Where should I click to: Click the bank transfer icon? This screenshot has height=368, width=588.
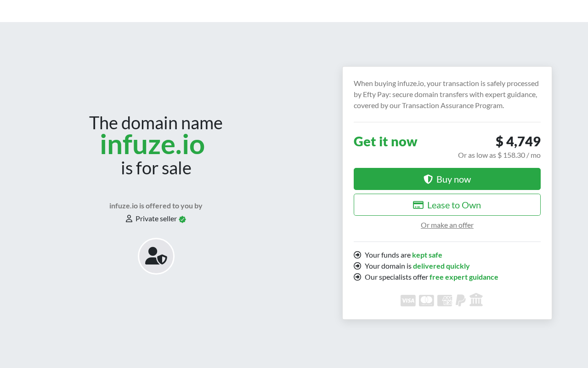pyautogui.click(x=476, y=300)
